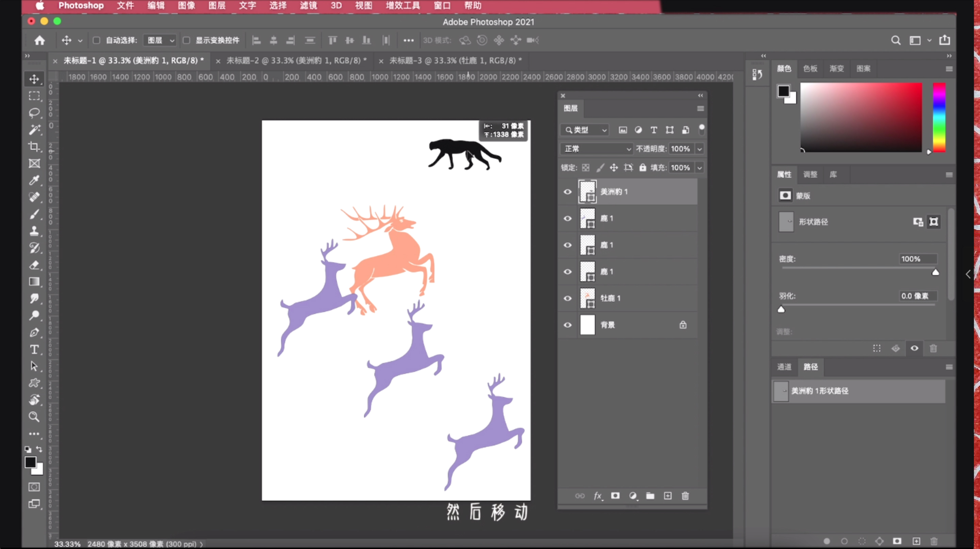This screenshot has height=549, width=980.
Task: Click the delete layer trash icon
Action: [x=685, y=496]
